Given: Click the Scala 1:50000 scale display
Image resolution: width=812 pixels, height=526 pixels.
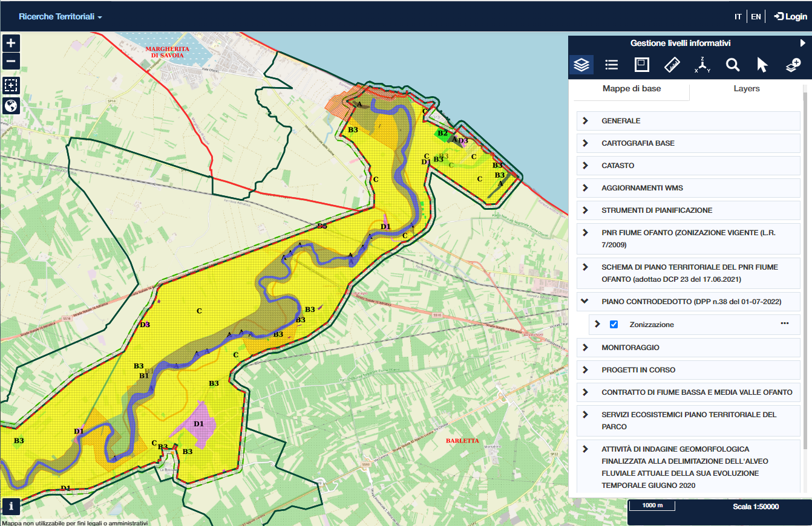Looking at the screenshot, I should (756, 507).
